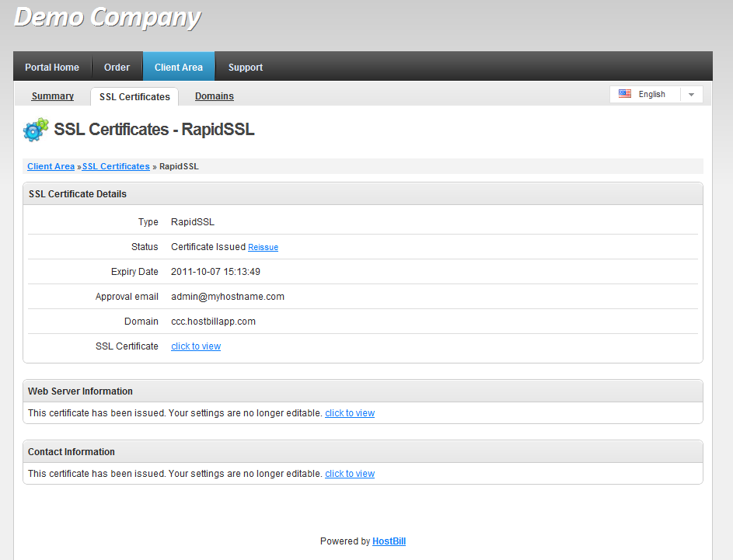
Task: Go to the Order menu
Action: [x=117, y=68]
